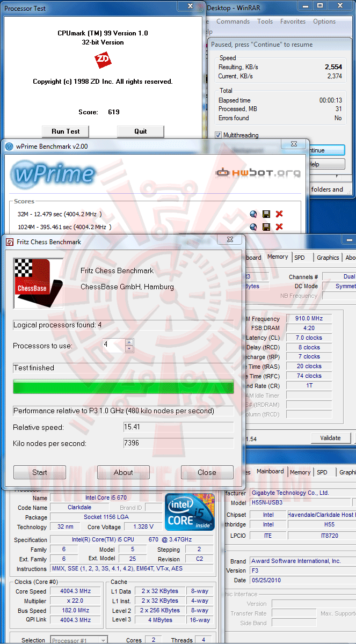Open the globe submit icon for 32M score
356x644 pixels.
[253, 214]
